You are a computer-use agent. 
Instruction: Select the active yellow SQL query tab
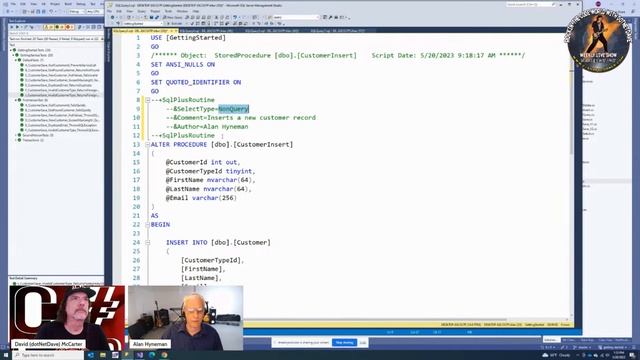click(144, 31)
